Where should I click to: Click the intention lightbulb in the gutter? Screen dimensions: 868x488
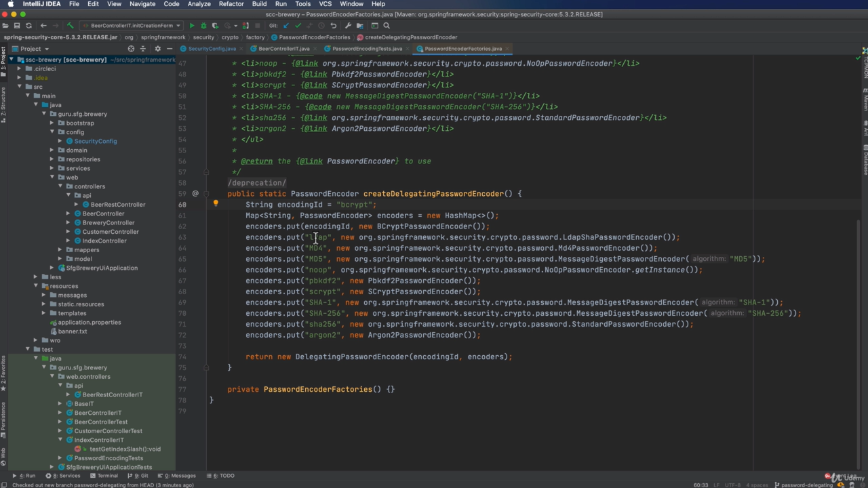pos(216,203)
